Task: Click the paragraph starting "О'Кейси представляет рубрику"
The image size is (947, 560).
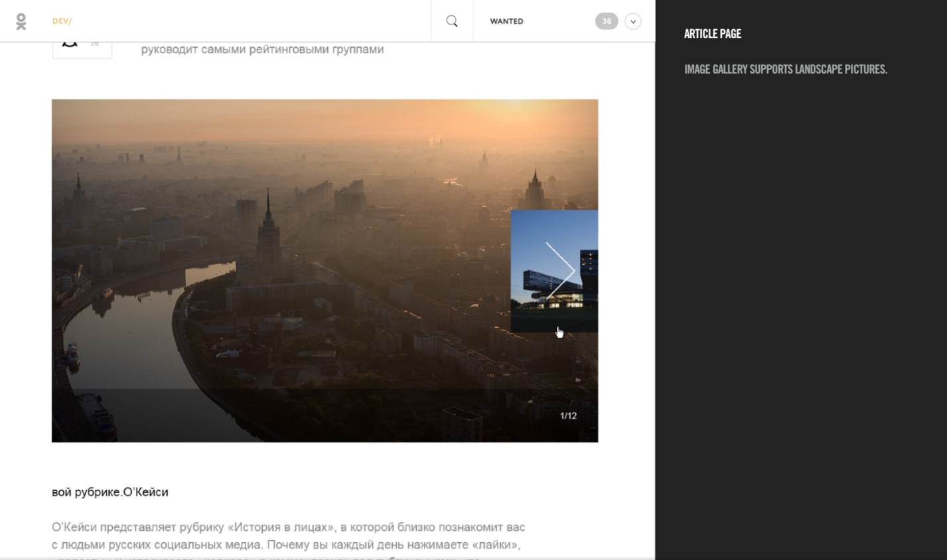Action: coord(288,536)
